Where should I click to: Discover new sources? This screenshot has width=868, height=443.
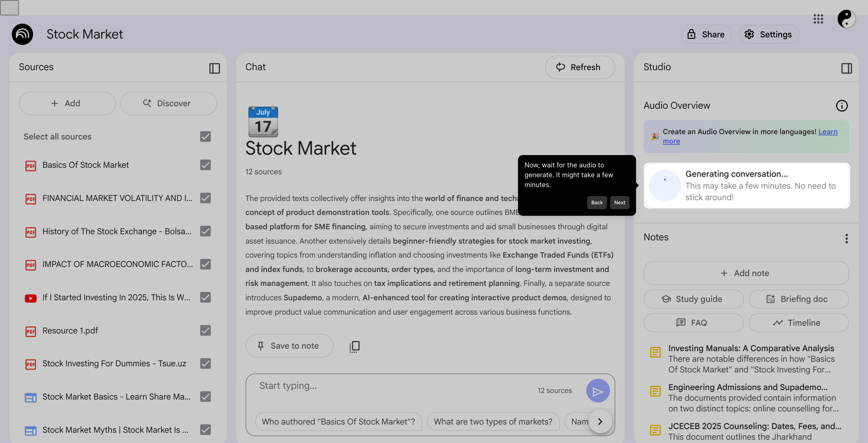[x=168, y=103]
